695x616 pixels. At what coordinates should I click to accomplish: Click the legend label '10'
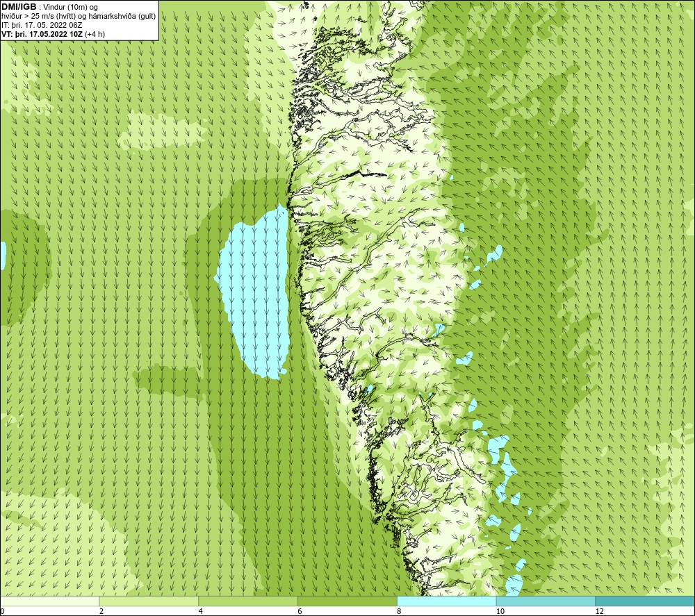(x=500, y=611)
